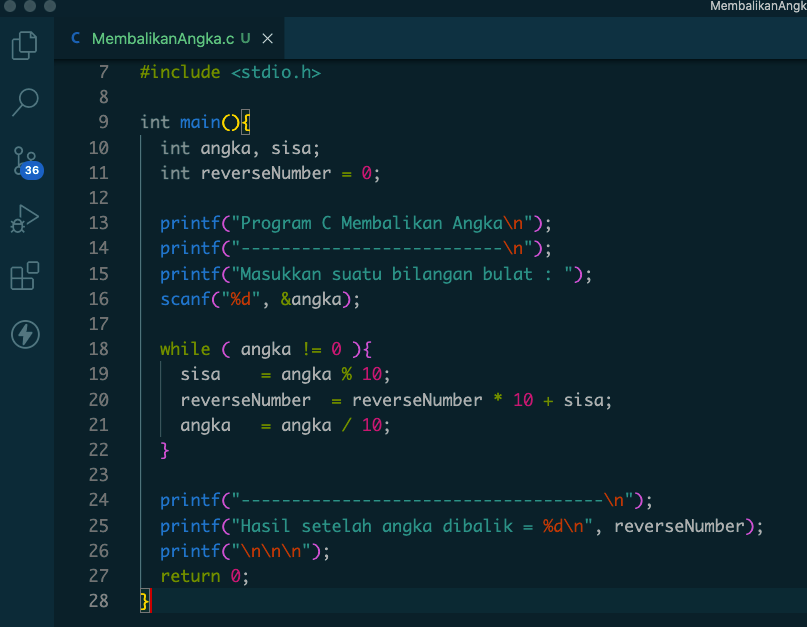Close the MembalikanAngka.c tab
This screenshot has width=807, height=627.
pos(267,39)
